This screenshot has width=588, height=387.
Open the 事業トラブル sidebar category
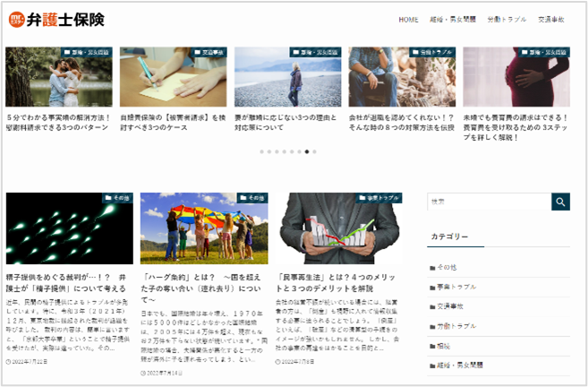click(456, 287)
